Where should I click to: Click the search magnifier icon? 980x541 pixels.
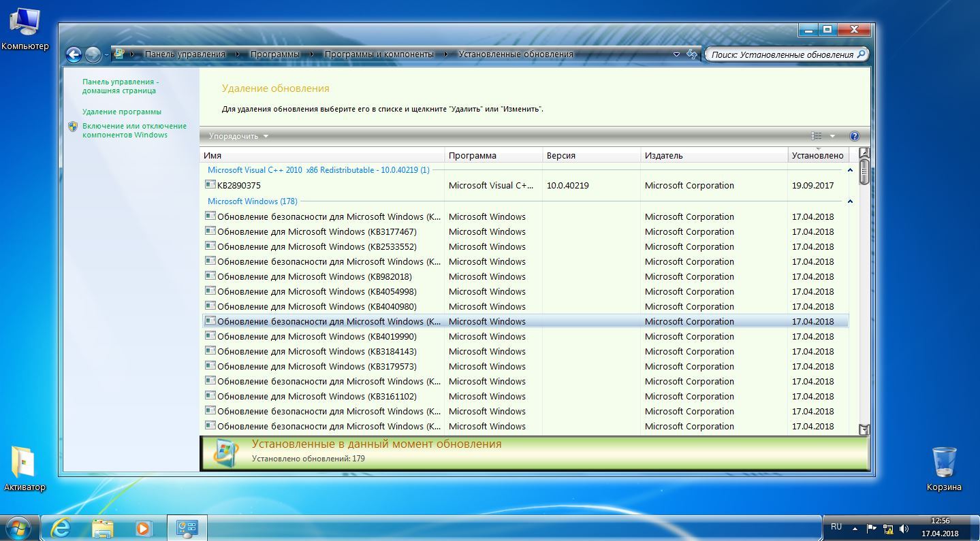pyautogui.click(x=862, y=54)
